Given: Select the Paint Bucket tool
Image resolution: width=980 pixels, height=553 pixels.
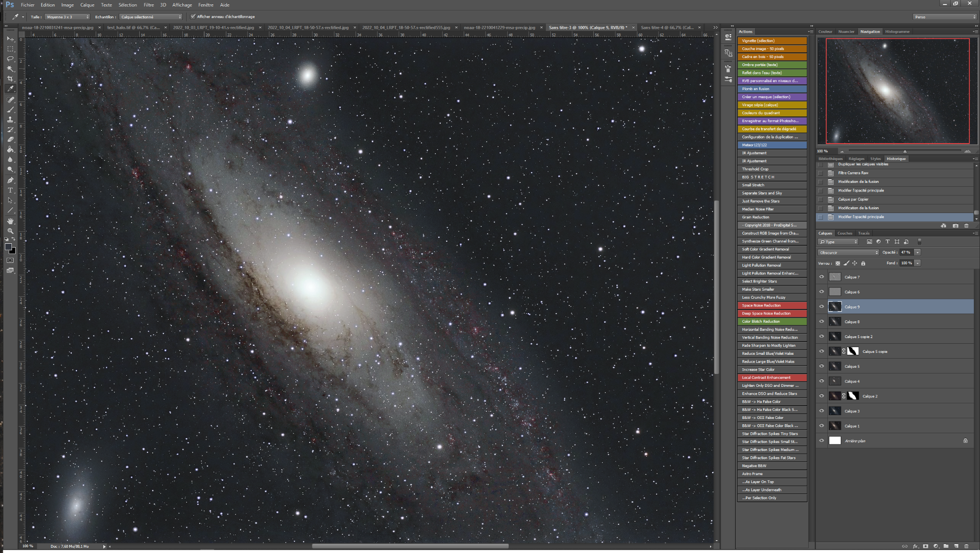Looking at the screenshot, I should pyautogui.click(x=10, y=150).
